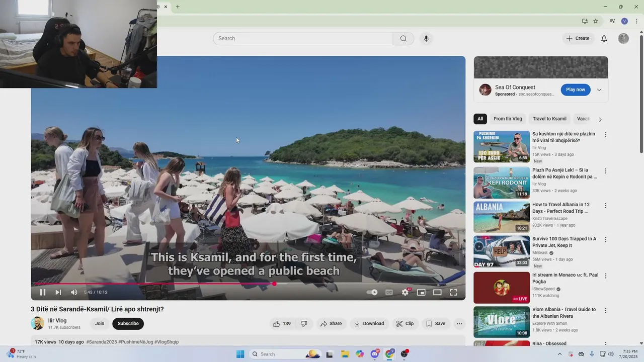Click the #Saranda2025 hashtag
Screen dimensions: 644x362
(101, 342)
